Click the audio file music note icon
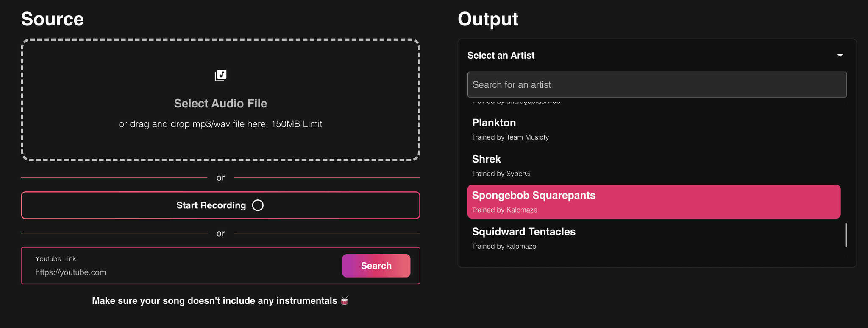 click(x=220, y=75)
